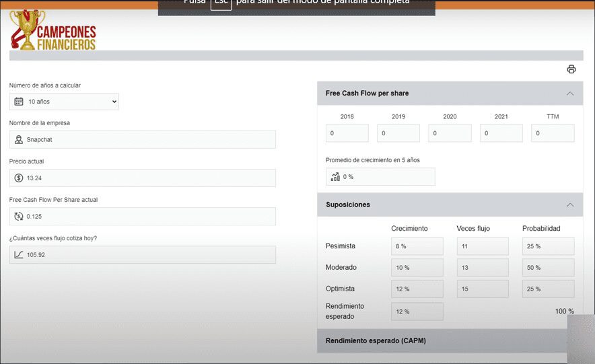595x364 pixels.
Task: Select the TTM free cash flow field
Action: click(553, 133)
